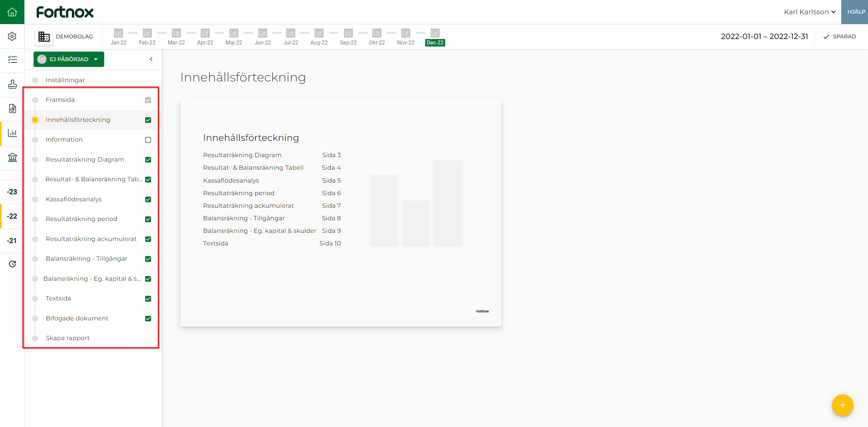The height and width of the screenshot is (427, 868).
Task: Click the SPARAD saved status button
Action: [839, 36]
